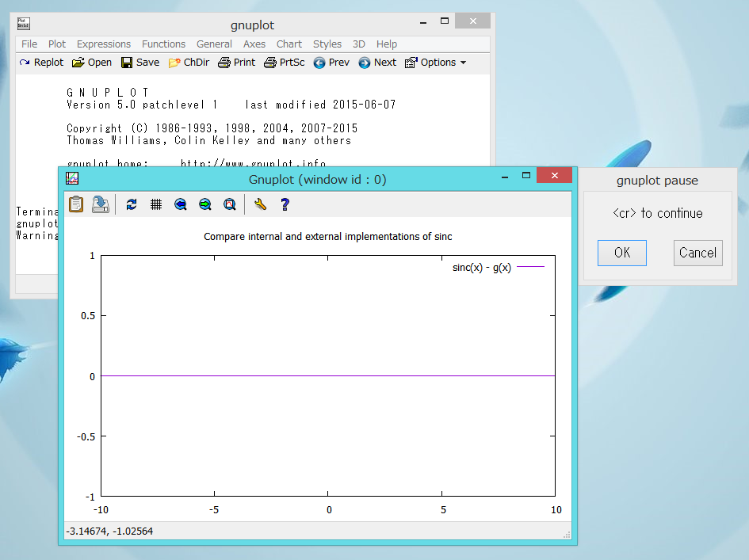Viewport: 749px width, 560px height.
Task: Go to previous zoom state
Action: [x=180, y=204]
